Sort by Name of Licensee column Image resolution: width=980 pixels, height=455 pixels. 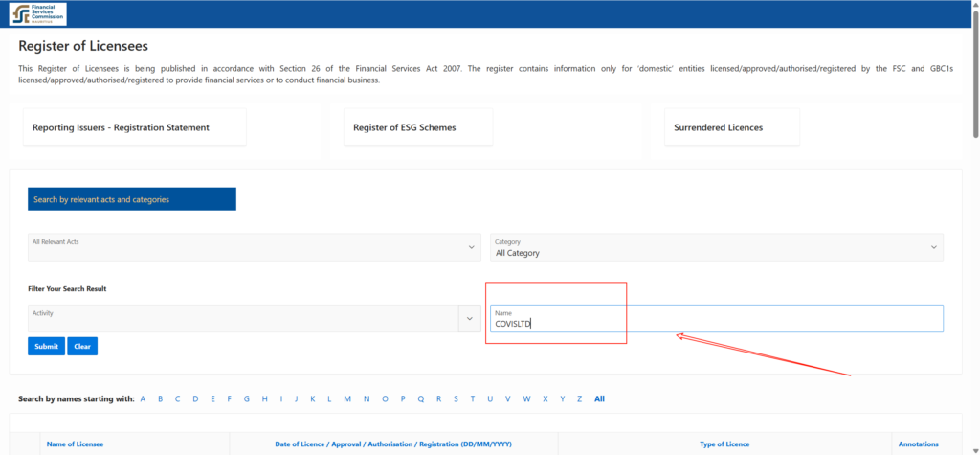75,444
